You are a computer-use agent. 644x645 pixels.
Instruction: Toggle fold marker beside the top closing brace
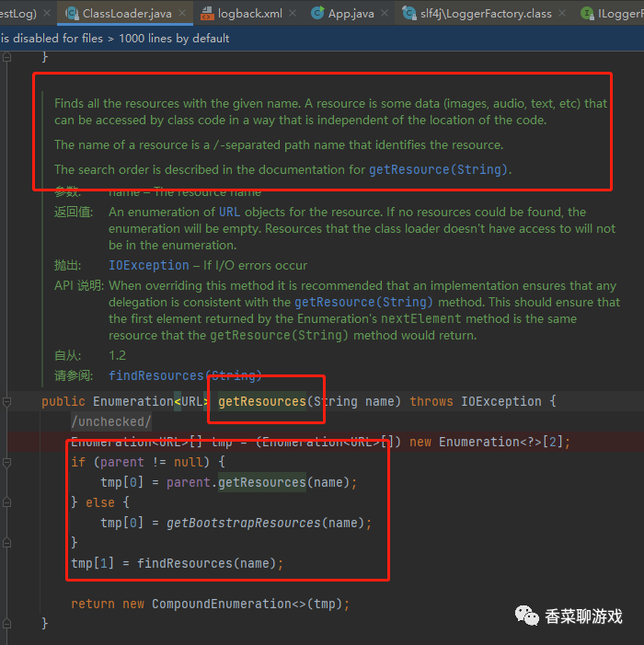7,57
